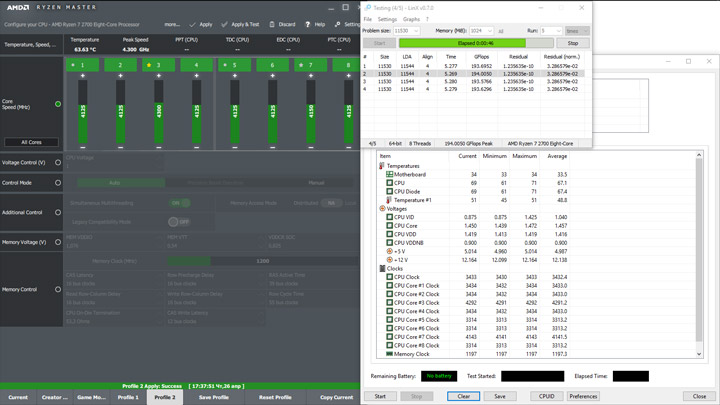Viewport: 720px width, 405px height.
Task: Click the Clocks category icon in sensor tree
Action: (x=383, y=269)
